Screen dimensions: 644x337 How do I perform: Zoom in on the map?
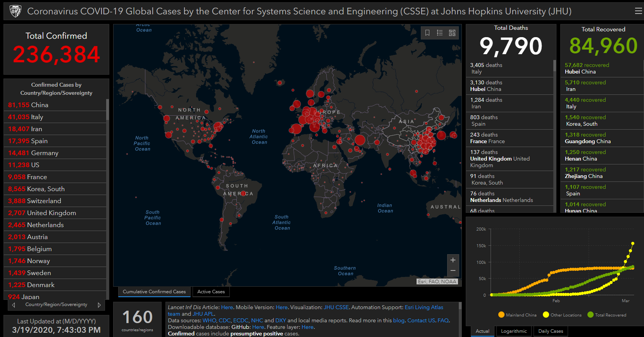[x=453, y=260]
